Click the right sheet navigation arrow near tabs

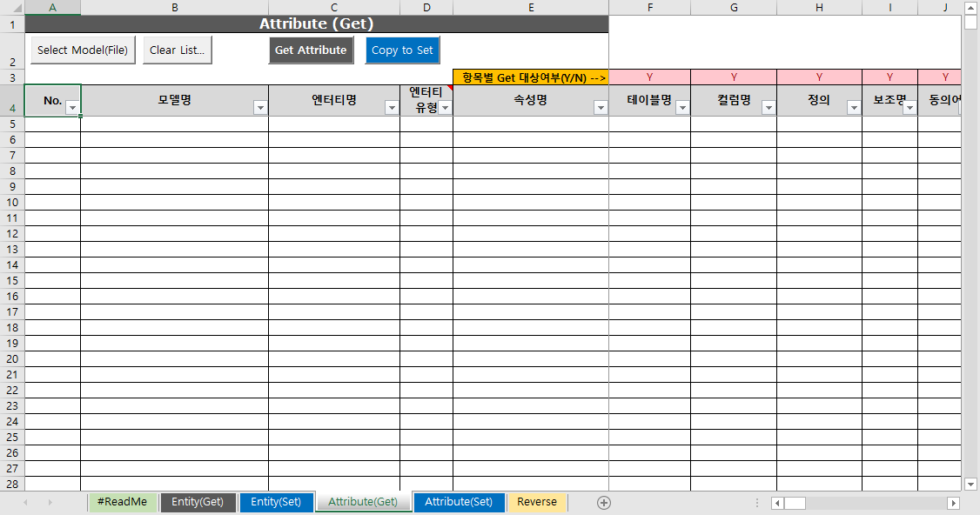click(x=52, y=502)
